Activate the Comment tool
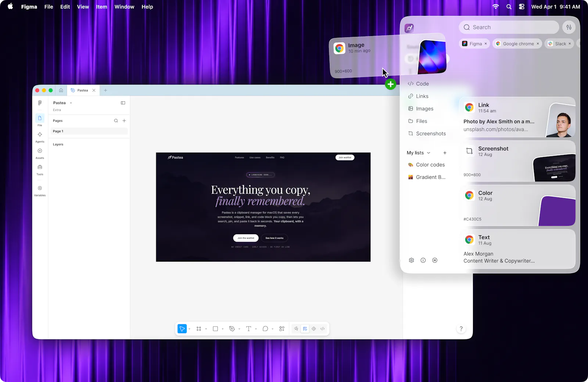 coord(265,329)
